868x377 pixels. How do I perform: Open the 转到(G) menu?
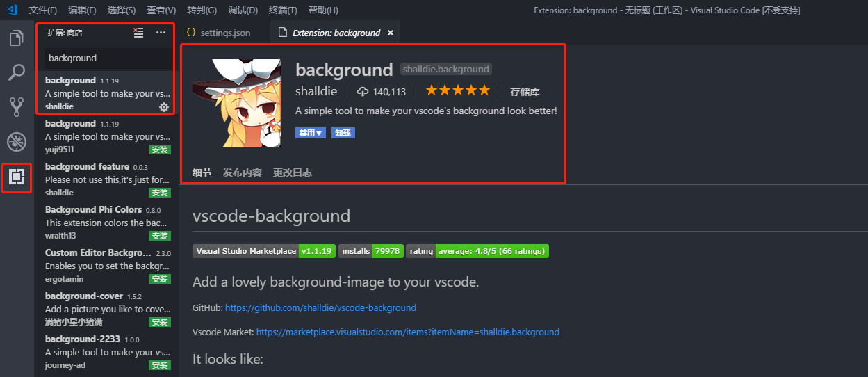pyautogui.click(x=202, y=10)
